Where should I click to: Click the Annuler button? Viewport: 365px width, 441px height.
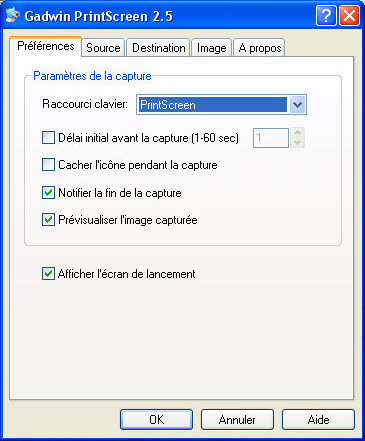[x=237, y=420]
